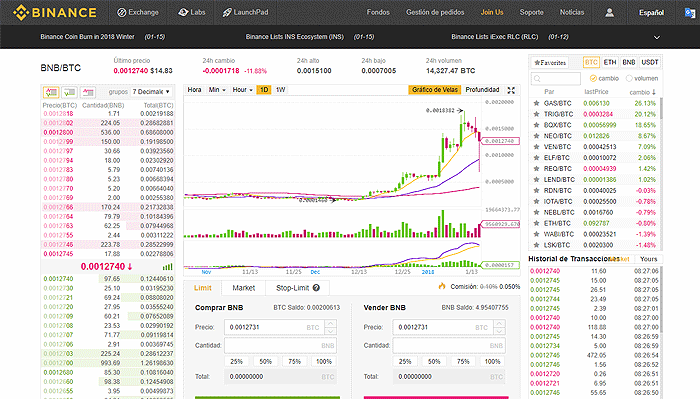700x399 pixels.
Task: Set sell amount to 100%
Action: coord(492,362)
